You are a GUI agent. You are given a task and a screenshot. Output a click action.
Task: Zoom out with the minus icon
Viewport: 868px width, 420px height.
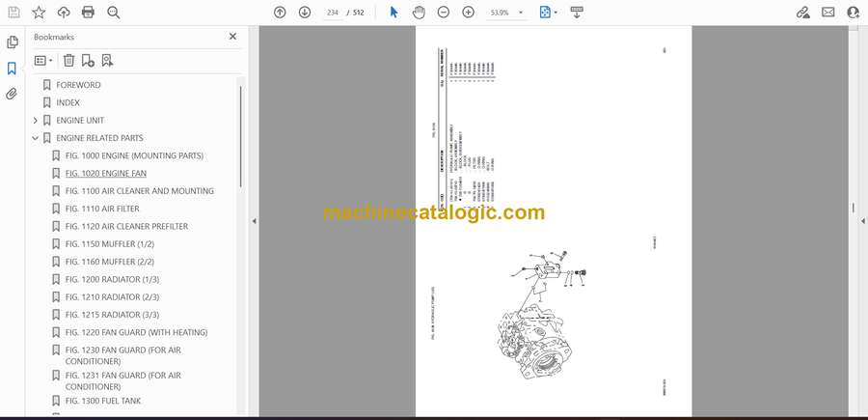[x=444, y=13]
